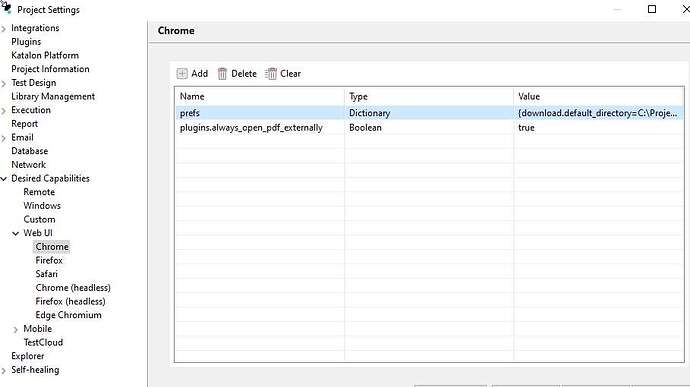
Task: Expand the Email settings node
Action: [x=4, y=138]
